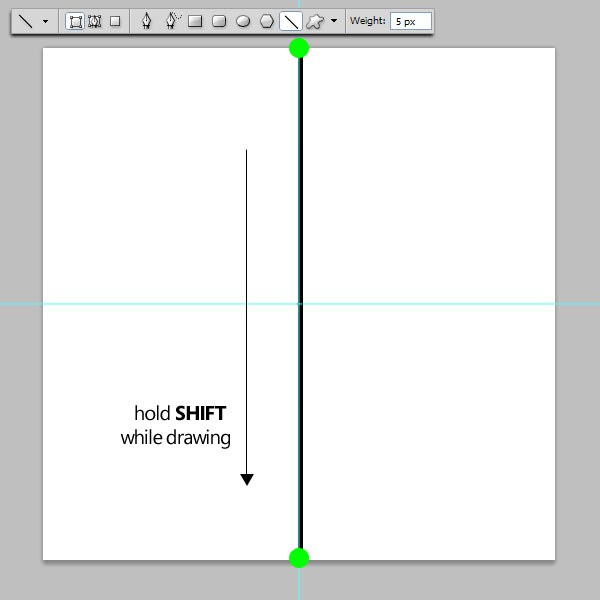The width and height of the screenshot is (600, 600).
Task: Select Paths mode
Action: click(95, 21)
